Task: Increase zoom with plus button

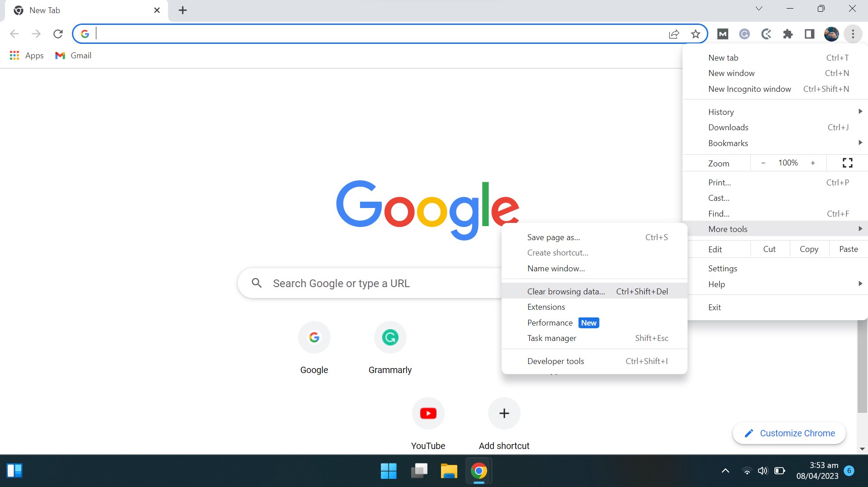Action: click(x=813, y=163)
